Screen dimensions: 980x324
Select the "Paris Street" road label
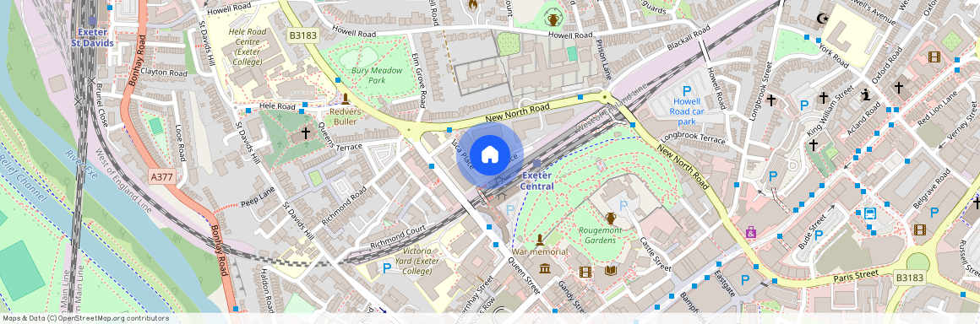857,276
